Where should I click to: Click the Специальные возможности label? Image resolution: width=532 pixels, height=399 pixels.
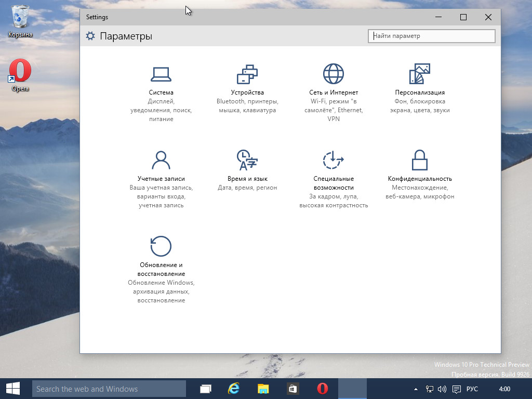point(334,183)
